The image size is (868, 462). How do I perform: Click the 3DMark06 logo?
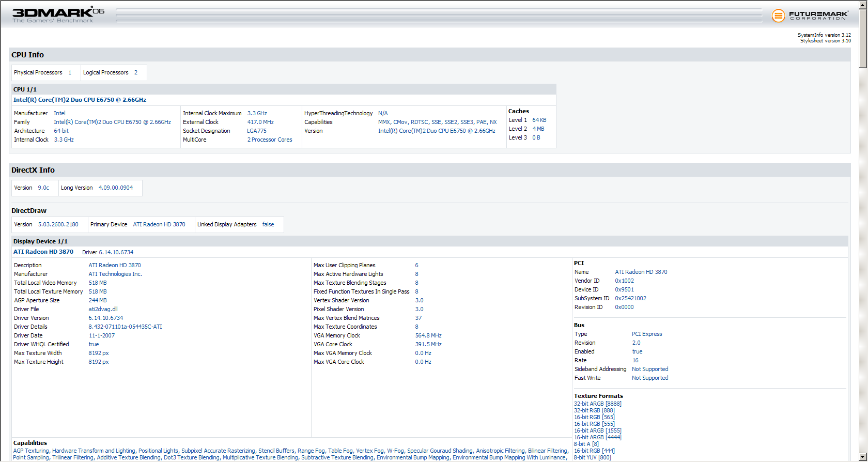tap(58, 14)
